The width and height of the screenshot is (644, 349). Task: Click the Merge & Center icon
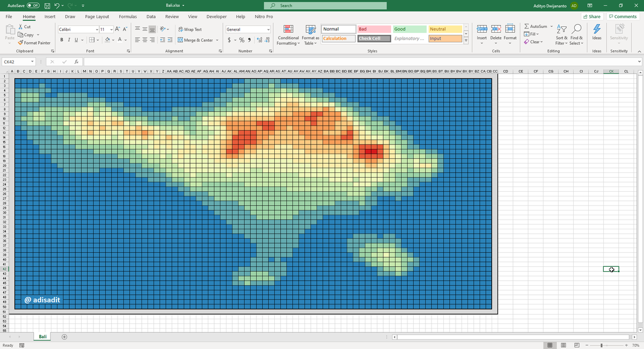tap(180, 40)
